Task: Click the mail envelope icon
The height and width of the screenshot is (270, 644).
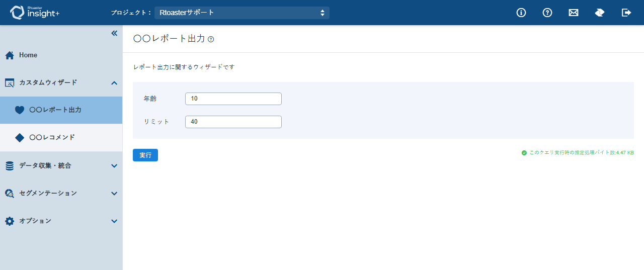Action: 574,13
